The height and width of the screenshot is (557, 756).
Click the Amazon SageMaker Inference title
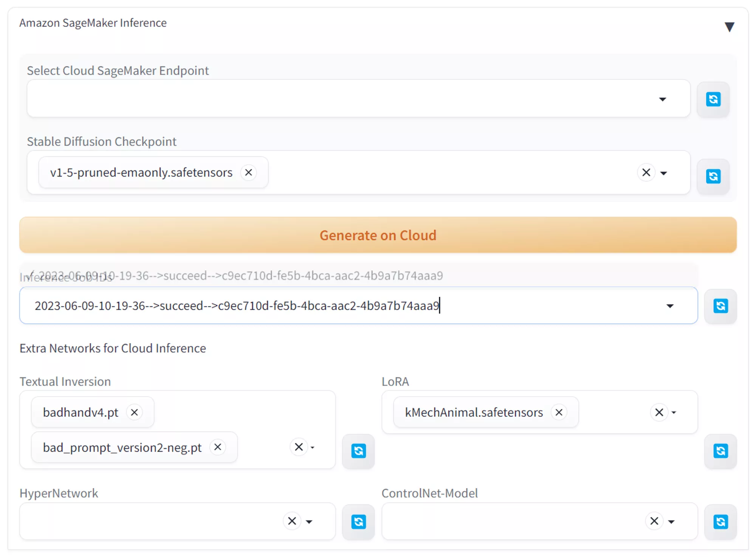tap(93, 23)
